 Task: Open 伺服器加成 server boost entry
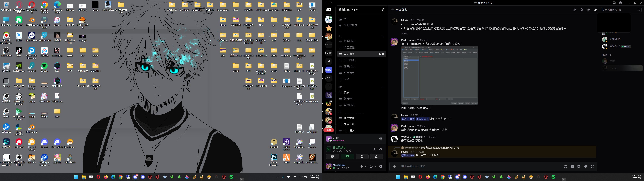(362, 25)
